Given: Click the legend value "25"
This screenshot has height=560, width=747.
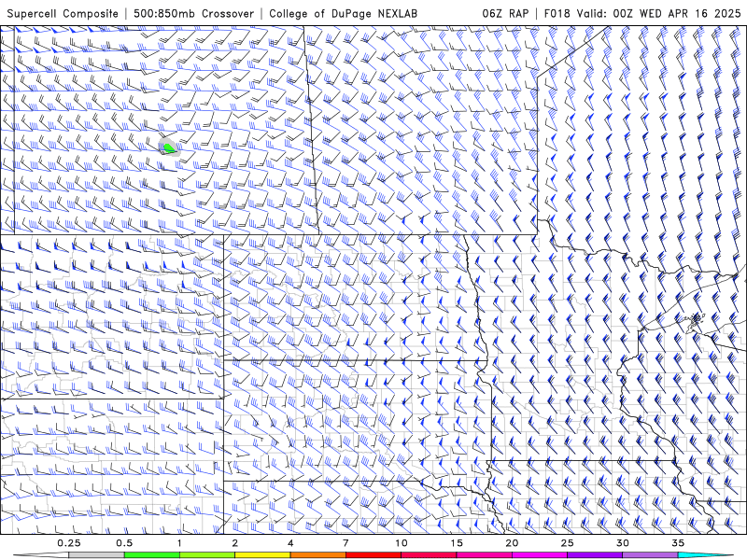Looking at the screenshot, I should click(x=567, y=543).
